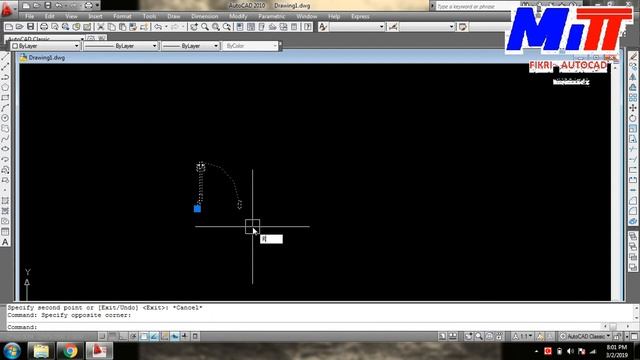Open the Modify menu
Image resolution: width=640 pixels, height=360 pixels.
click(x=238, y=16)
